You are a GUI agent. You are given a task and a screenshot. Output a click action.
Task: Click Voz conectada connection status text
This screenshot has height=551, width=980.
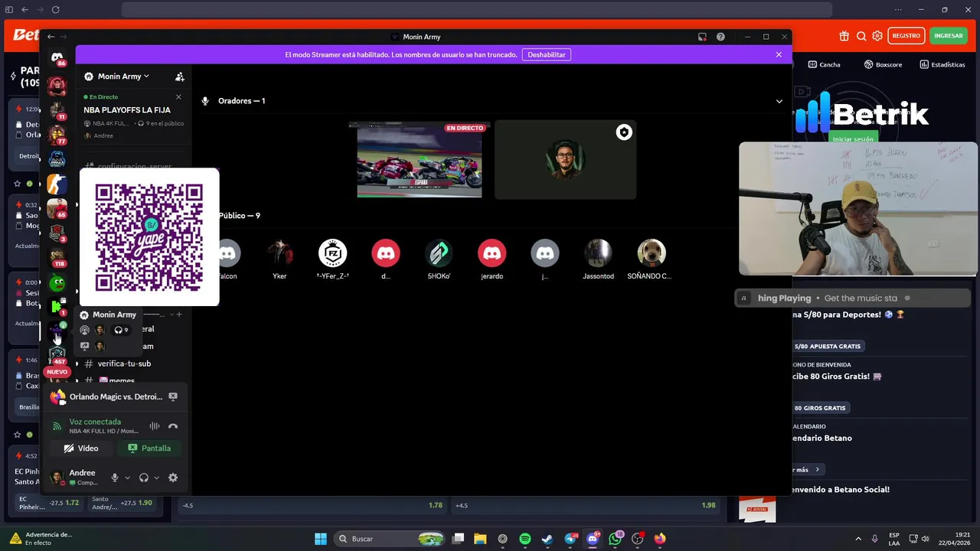(95, 422)
